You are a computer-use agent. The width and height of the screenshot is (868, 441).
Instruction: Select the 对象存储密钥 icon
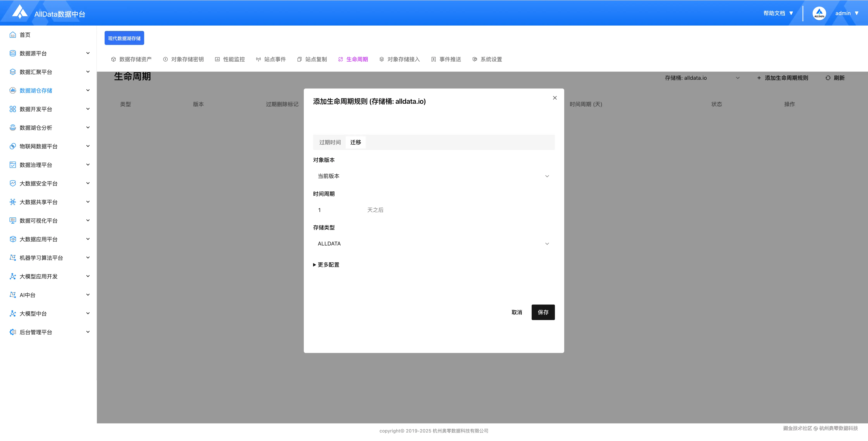click(165, 59)
